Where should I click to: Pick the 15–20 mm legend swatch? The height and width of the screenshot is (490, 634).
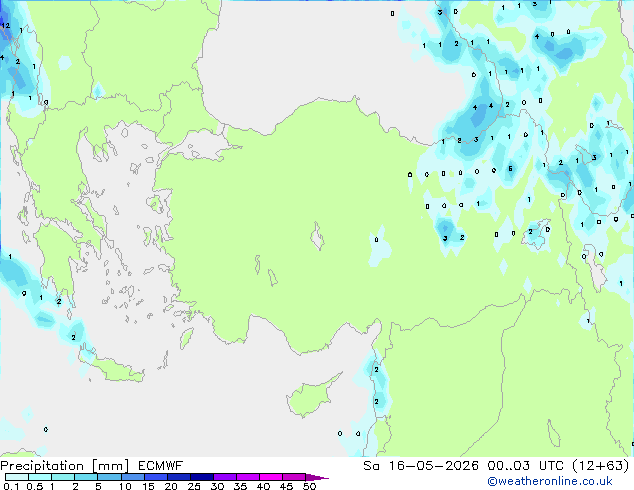point(156,477)
